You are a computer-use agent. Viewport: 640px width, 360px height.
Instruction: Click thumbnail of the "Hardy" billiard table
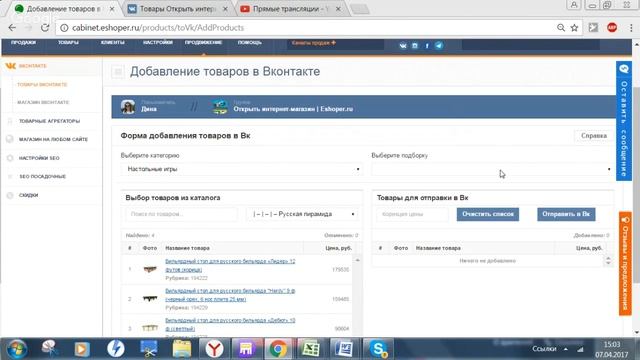[150, 299]
